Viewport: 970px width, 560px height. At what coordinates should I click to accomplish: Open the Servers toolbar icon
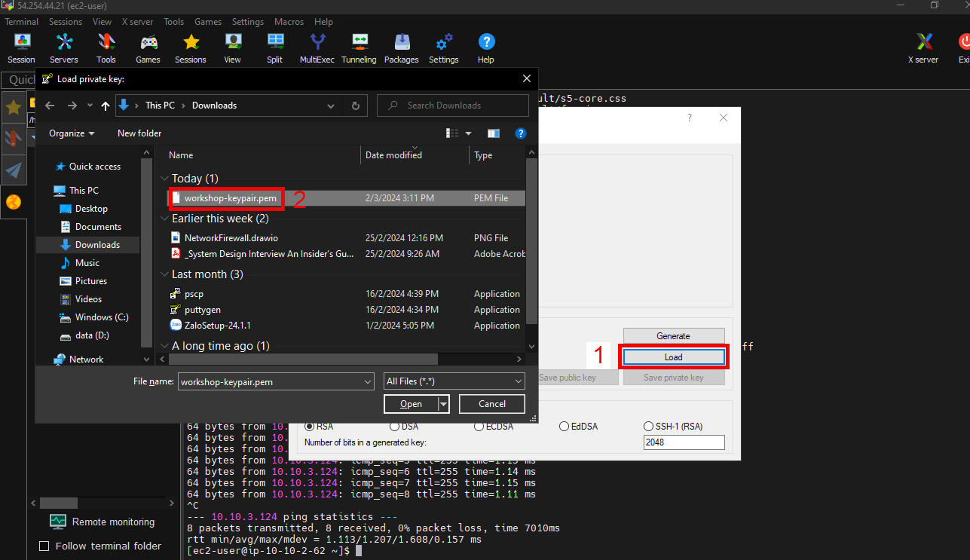click(x=64, y=48)
